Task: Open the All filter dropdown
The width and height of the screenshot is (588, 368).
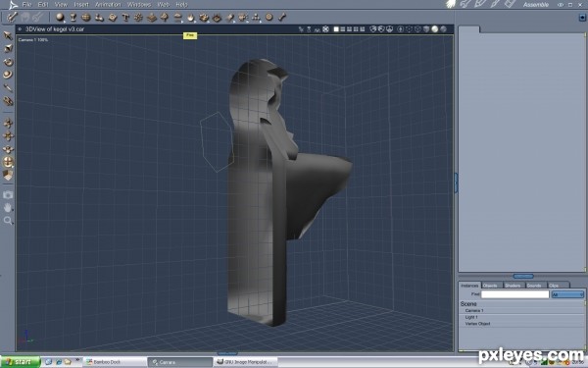Action: coord(567,294)
